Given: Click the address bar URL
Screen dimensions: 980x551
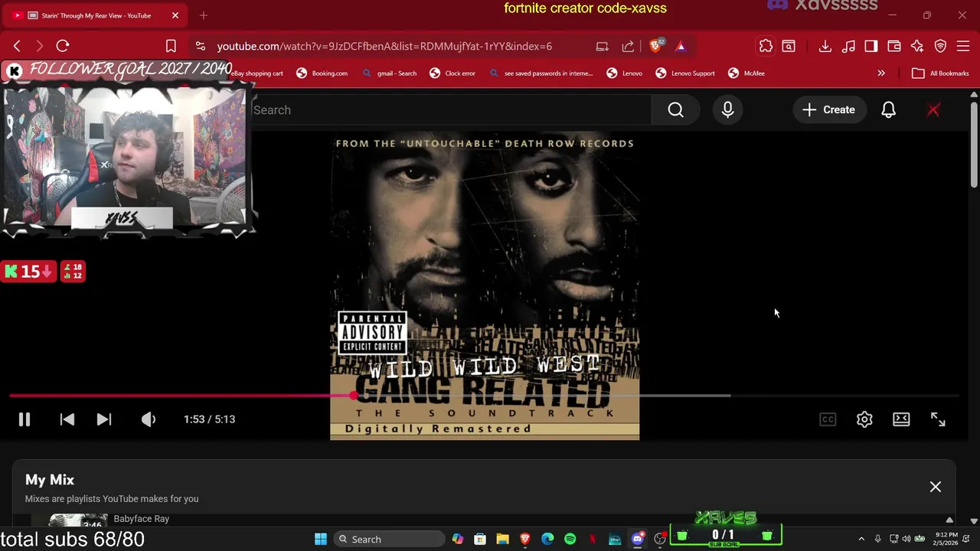Looking at the screenshot, I should pyautogui.click(x=384, y=46).
